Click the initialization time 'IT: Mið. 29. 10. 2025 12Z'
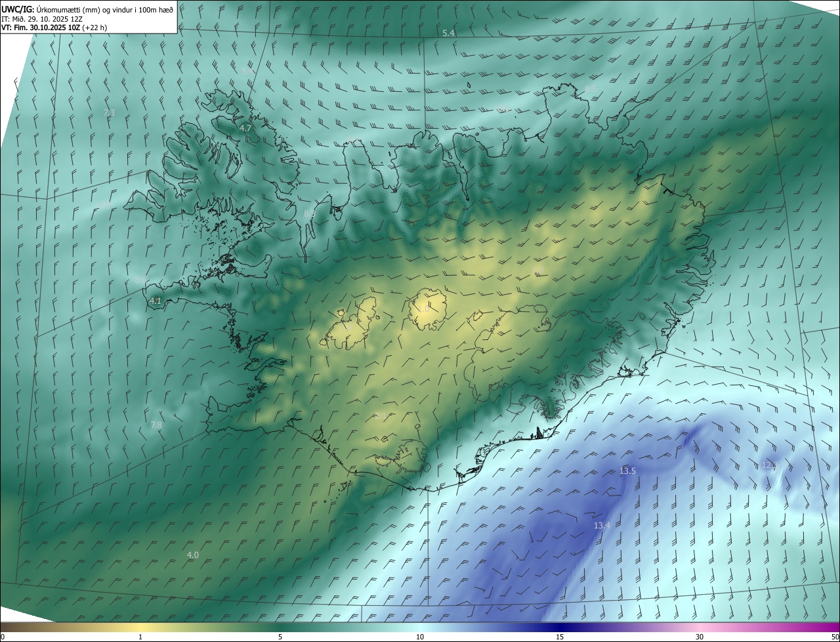Screen dimensions: 840x642 pos(42,18)
